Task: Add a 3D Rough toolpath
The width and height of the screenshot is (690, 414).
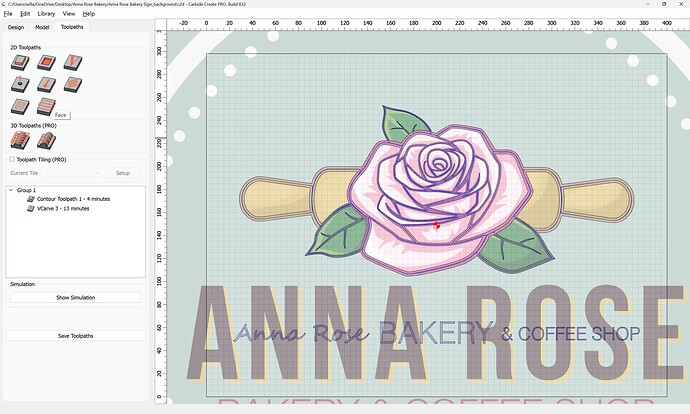Action: point(20,140)
